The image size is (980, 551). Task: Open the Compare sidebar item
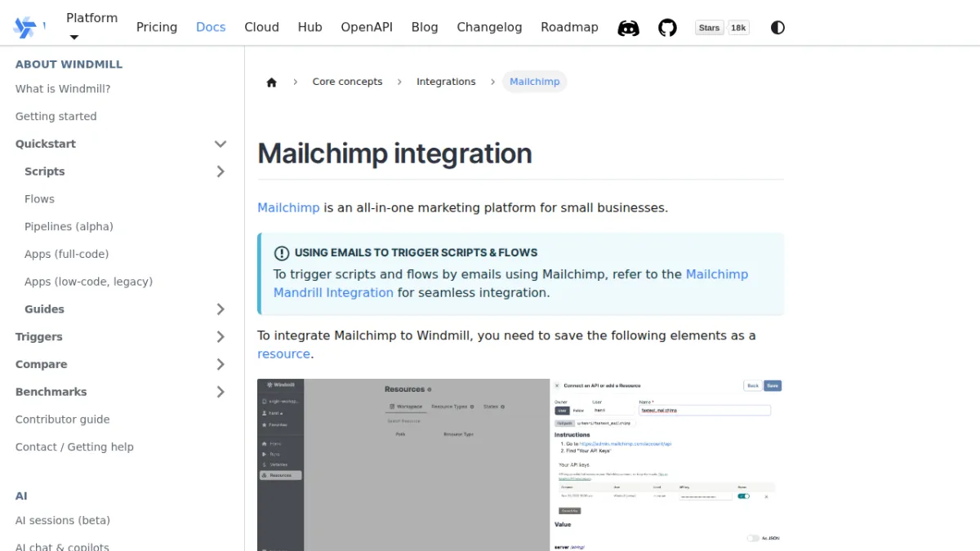click(42, 364)
